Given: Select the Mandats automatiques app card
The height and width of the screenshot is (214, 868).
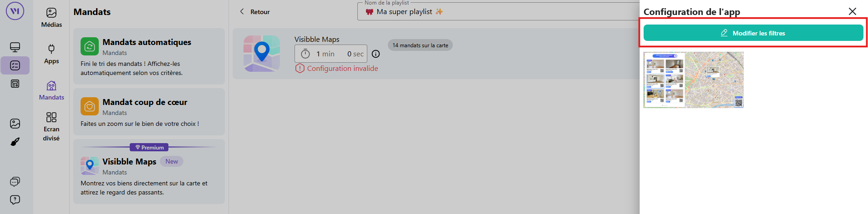Looking at the screenshot, I should tap(149, 56).
